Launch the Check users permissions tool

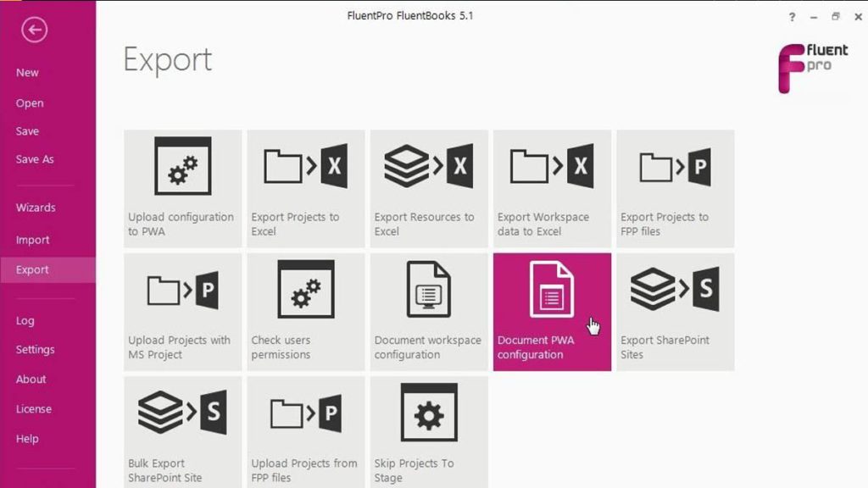pos(305,310)
